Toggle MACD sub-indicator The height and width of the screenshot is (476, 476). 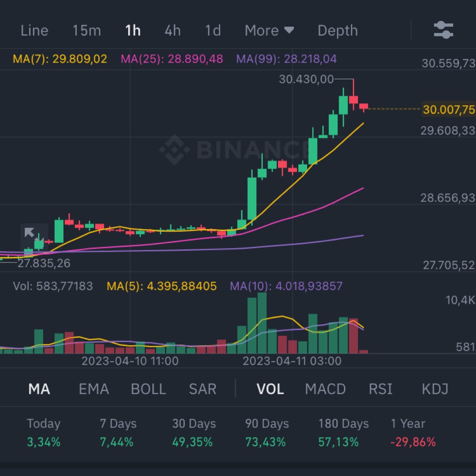pyautogui.click(x=325, y=389)
